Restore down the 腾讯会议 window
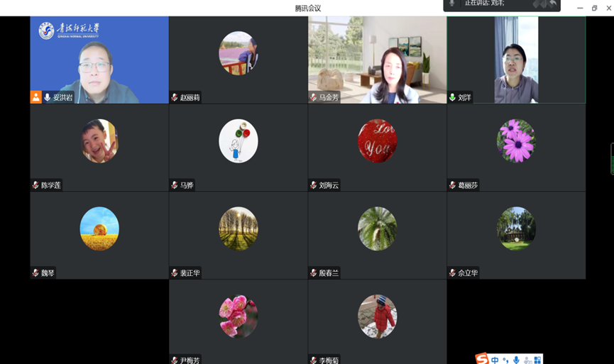This screenshot has width=614, height=364. click(x=594, y=8)
